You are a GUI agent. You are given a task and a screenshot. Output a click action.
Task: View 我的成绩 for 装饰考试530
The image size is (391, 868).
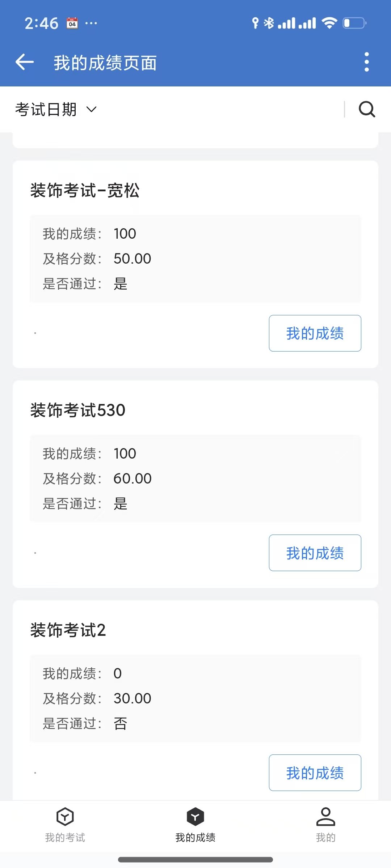pyautogui.click(x=315, y=553)
